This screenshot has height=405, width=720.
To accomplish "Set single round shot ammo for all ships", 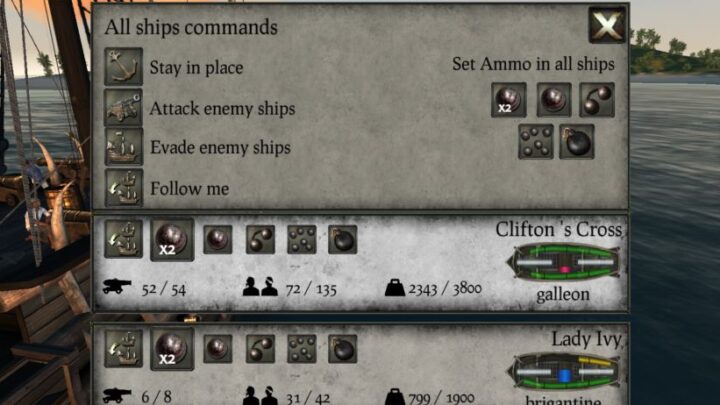I will [554, 100].
